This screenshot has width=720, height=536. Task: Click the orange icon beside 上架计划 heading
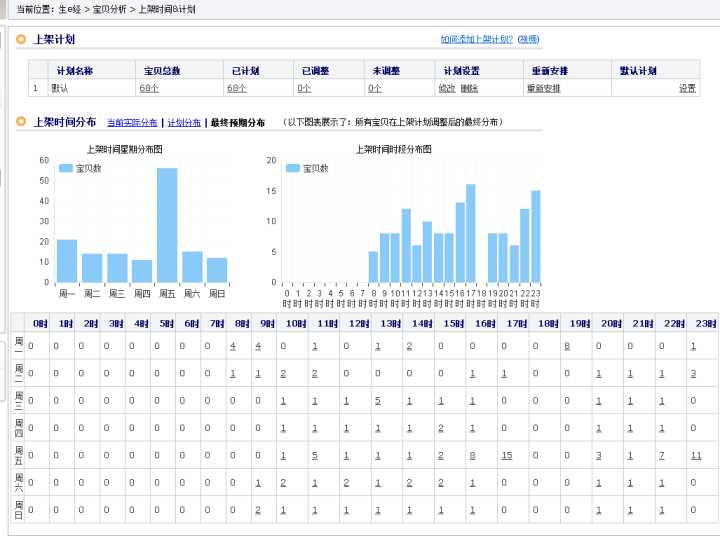(21, 40)
